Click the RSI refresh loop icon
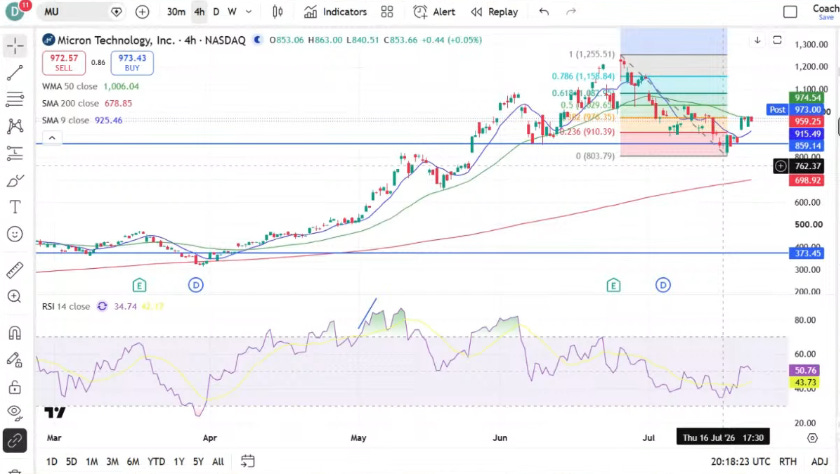Image resolution: width=840 pixels, height=474 pixels. click(x=102, y=306)
